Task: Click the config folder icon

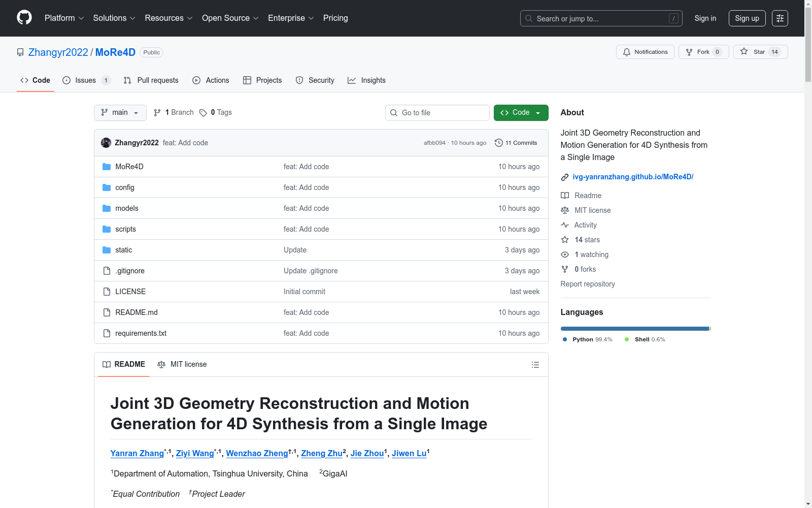Action: click(x=107, y=187)
